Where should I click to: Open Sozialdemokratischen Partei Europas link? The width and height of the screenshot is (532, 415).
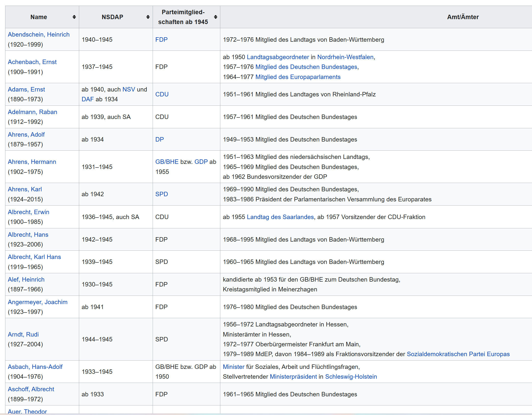tap(458, 354)
